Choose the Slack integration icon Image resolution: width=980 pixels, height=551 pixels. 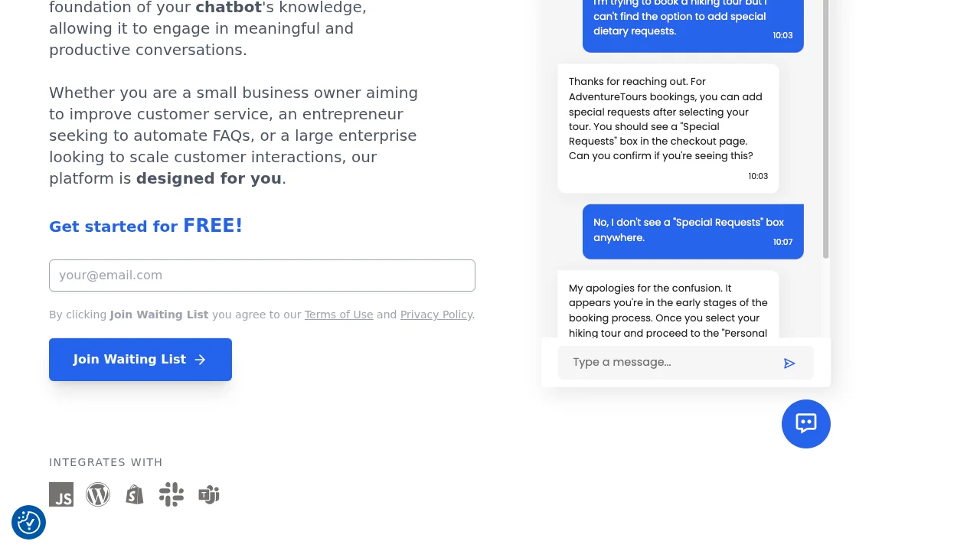point(171,494)
